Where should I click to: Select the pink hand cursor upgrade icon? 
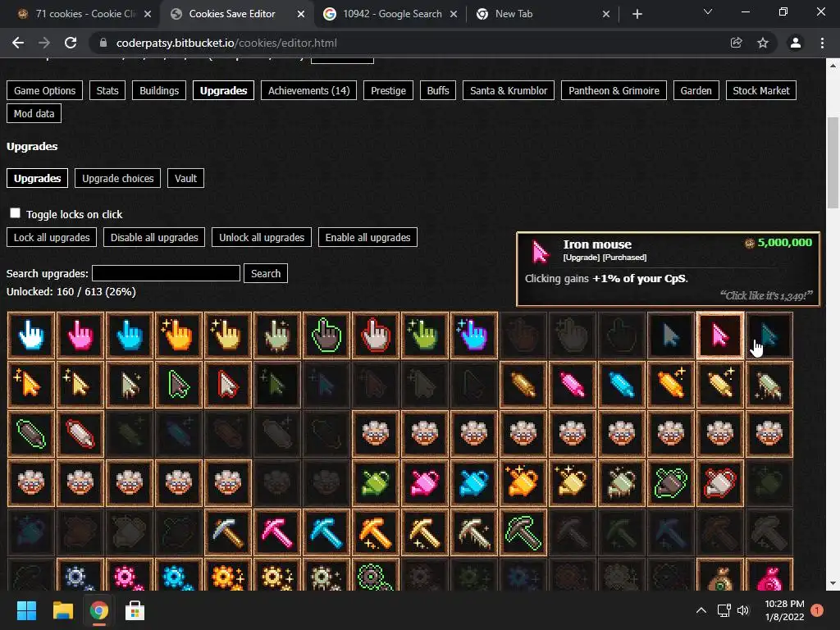pos(80,336)
